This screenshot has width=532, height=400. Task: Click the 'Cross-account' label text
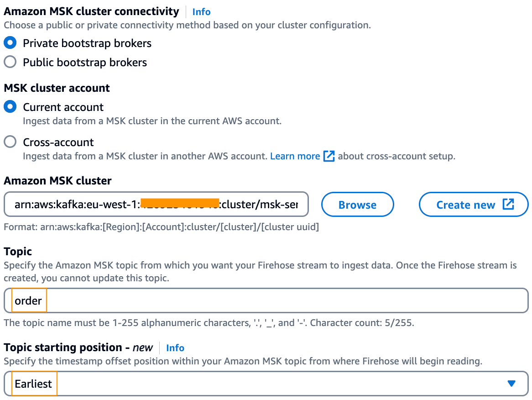(58, 142)
